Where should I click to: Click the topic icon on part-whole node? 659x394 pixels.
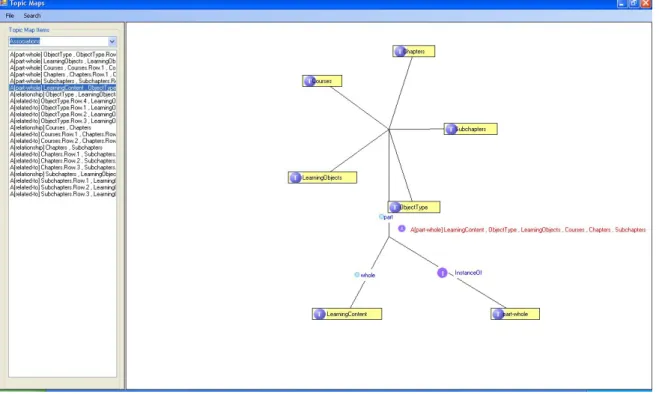click(498, 314)
